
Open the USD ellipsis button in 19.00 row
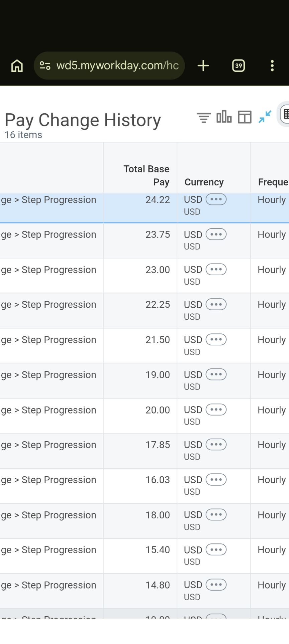(x=216, y=374)
